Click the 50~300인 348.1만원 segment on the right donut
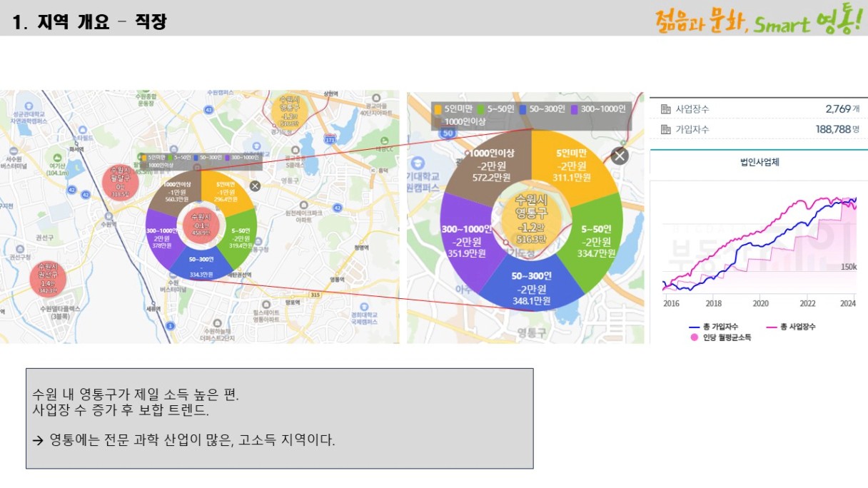This screenshot has width=868, height=488. coord(532,288)
